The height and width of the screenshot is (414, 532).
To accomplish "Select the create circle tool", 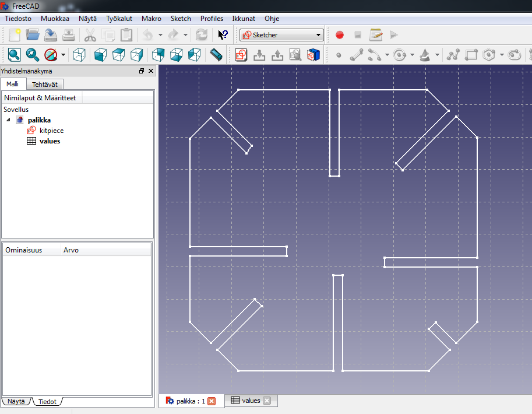I will pos(400,55).
